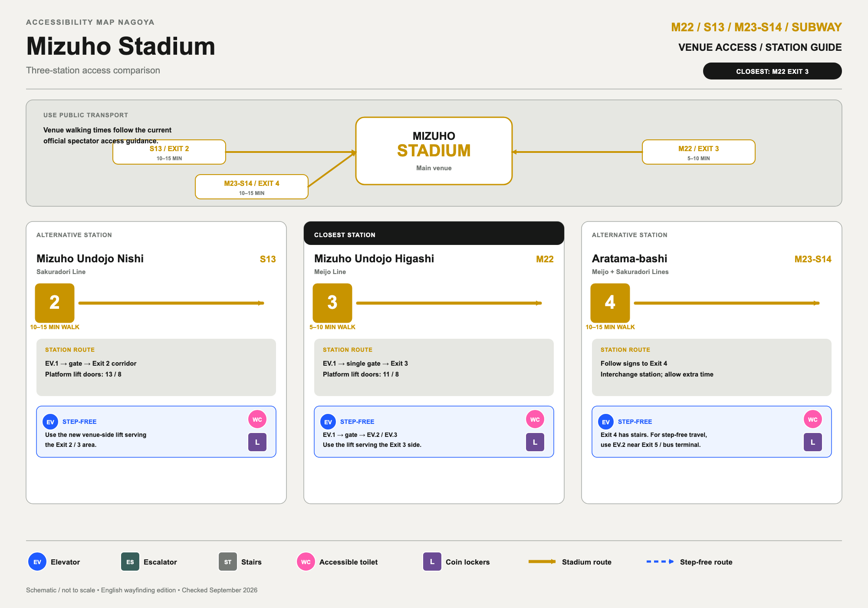Click 'Interchange station; allow extra time' text
868x608 pixels.
pos(657,374)
